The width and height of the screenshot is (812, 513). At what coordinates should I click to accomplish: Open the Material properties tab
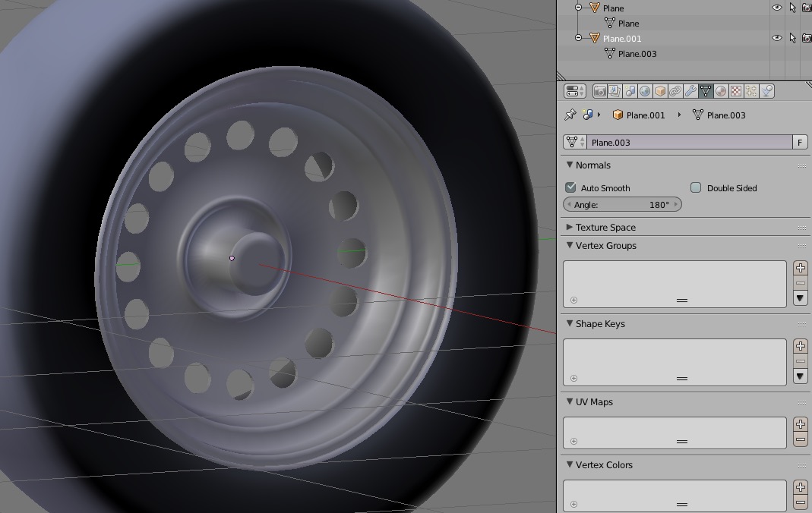(720, 92)
